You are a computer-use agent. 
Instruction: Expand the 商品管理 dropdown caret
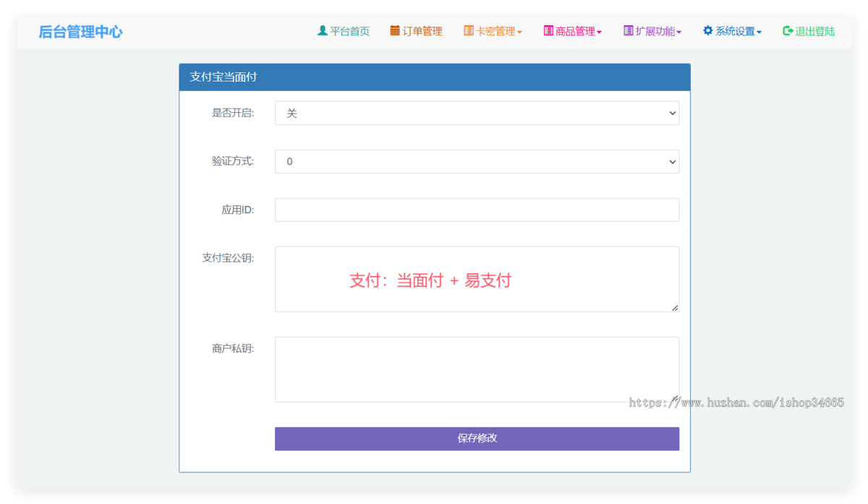click(599, 32)
